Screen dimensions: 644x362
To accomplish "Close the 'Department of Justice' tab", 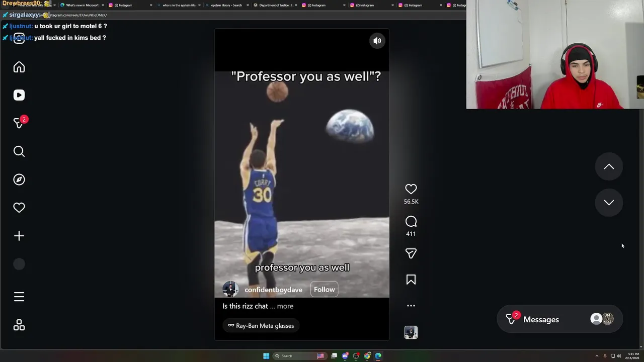I will tap(296, 5).
